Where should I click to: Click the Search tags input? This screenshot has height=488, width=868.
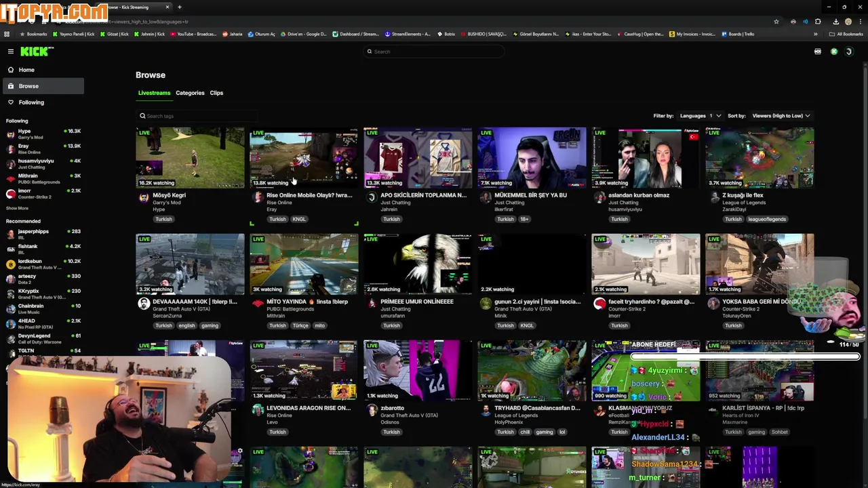(x=197, y=116)
